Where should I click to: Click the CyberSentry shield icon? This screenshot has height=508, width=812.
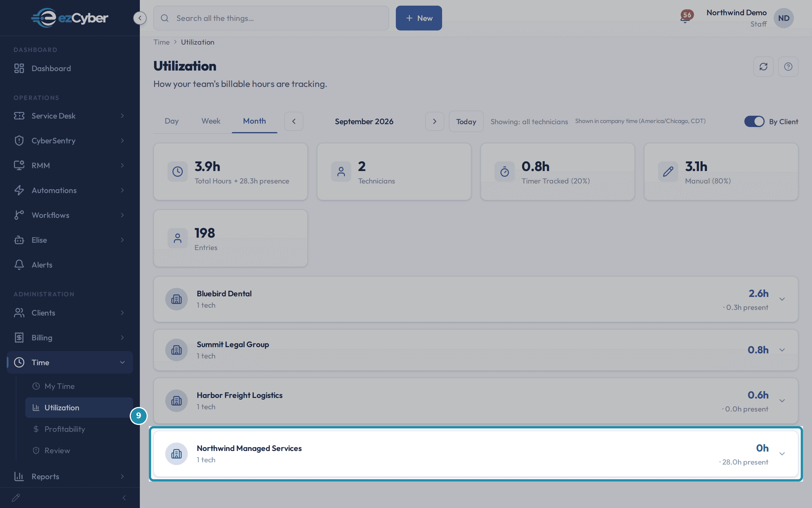[19, 141]
